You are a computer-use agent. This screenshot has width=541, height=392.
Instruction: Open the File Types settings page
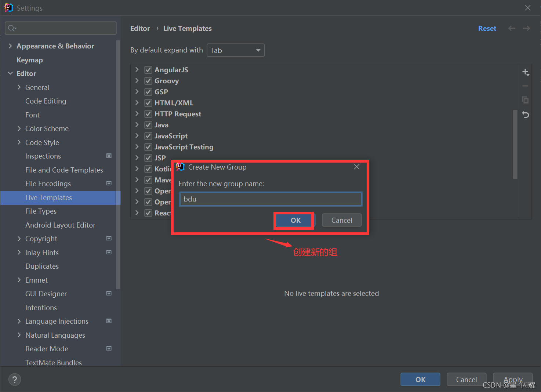pyautogui.click(x=41, y=211)
